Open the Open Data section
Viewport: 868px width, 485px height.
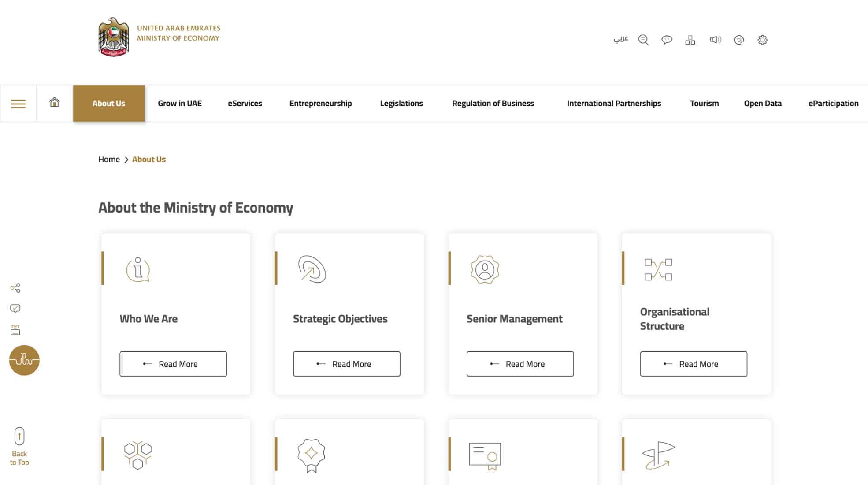tap(763, 103)
